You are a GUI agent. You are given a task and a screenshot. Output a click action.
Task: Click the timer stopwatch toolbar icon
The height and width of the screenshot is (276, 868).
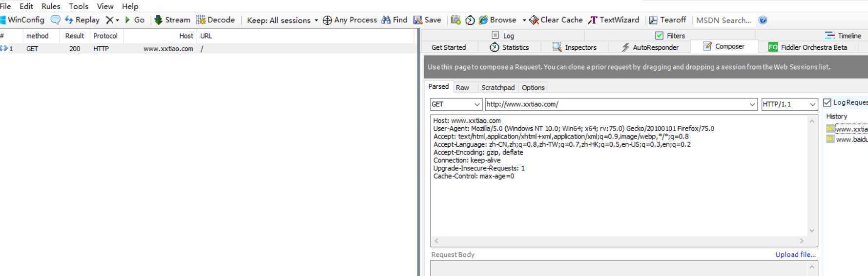click(x=470, y=20)
